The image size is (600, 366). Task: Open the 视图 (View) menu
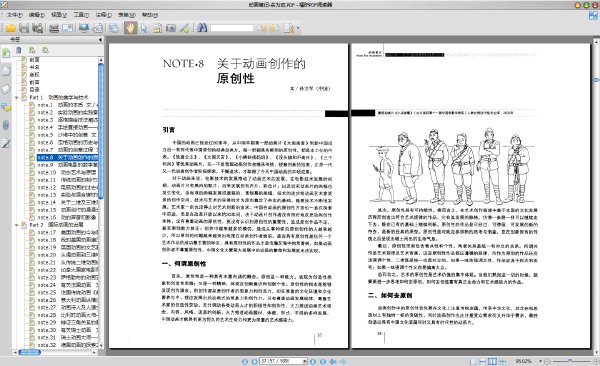point(59,15)
